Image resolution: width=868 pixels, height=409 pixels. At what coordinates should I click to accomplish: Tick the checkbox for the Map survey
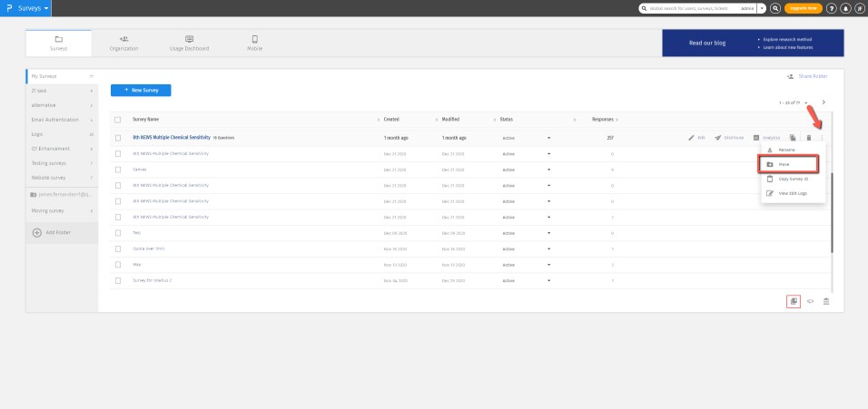pyautogui.click(x=118, y=265)
